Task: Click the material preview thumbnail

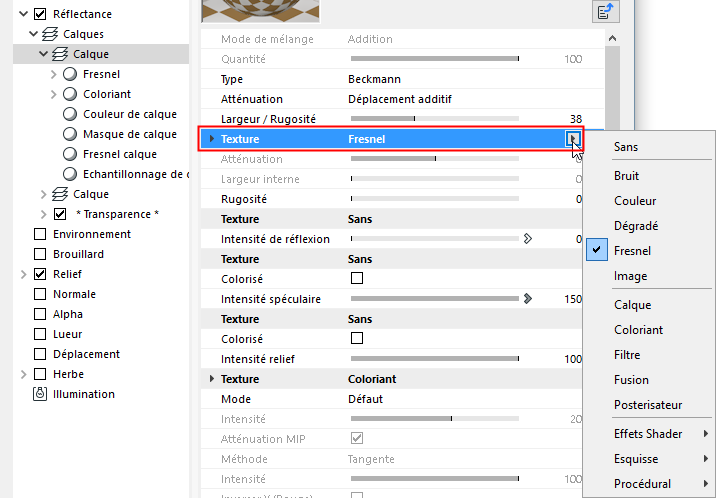Action: pyautogui.click(x=261, y=11)
